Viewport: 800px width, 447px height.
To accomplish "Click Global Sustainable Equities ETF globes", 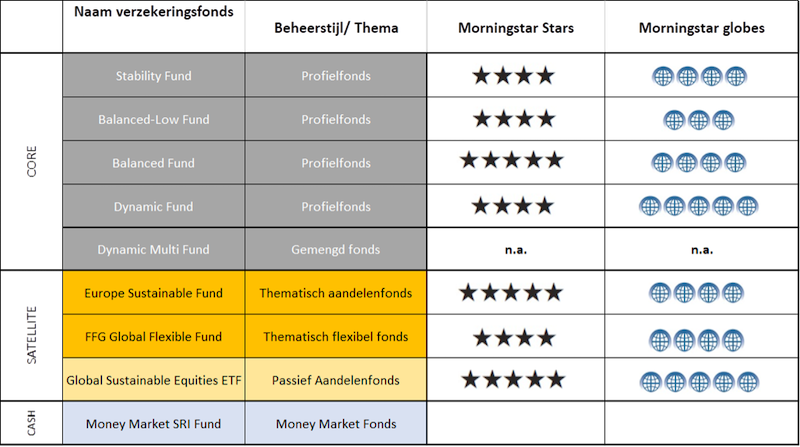I will 699,382.
